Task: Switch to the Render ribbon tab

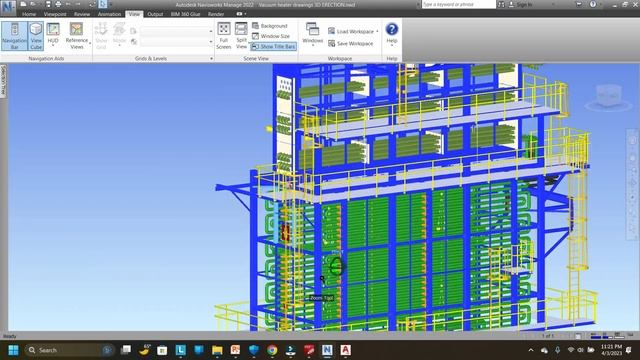Action: tap(216, 14)
